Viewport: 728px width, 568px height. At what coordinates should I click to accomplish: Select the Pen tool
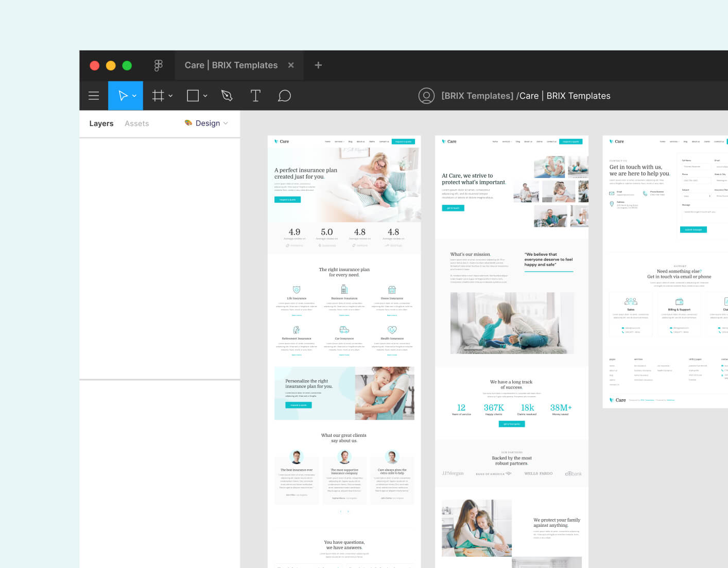[227, 96]
